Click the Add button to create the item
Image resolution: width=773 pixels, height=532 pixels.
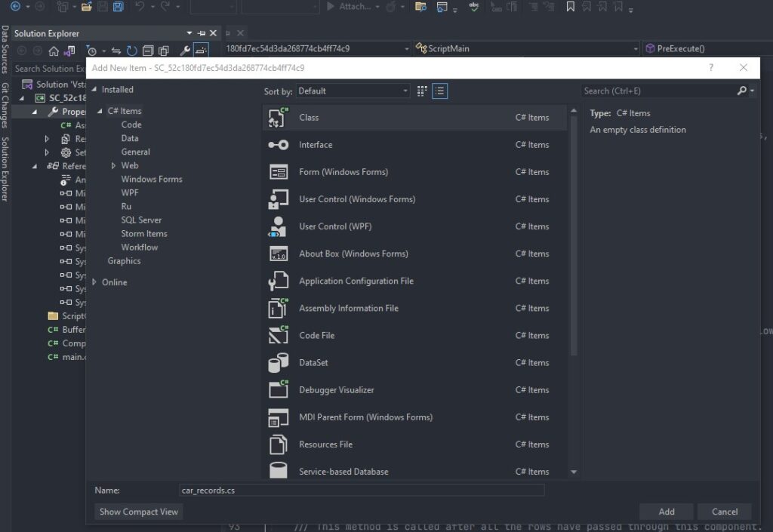666,512
